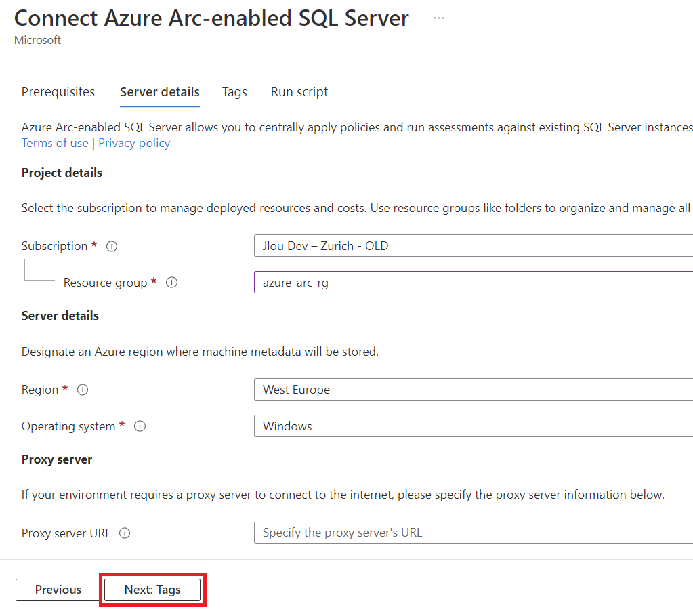Open the Terms of use link
This screenshot has width=693, height=616.
point(55,143)
